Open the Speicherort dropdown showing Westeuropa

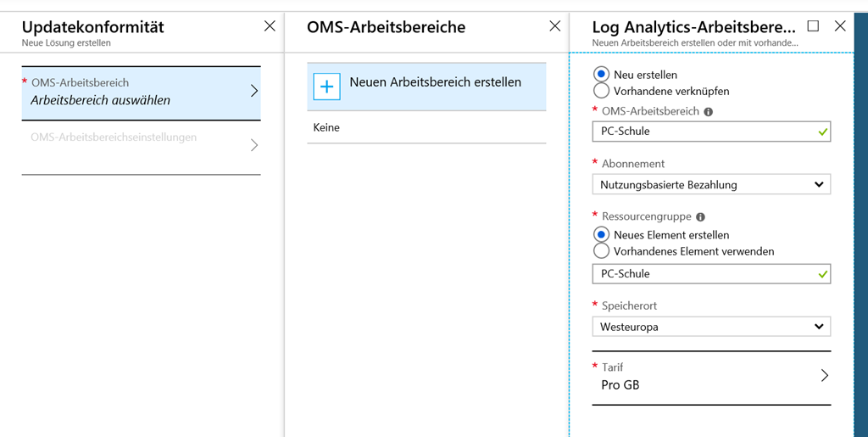tap(710, 327)
